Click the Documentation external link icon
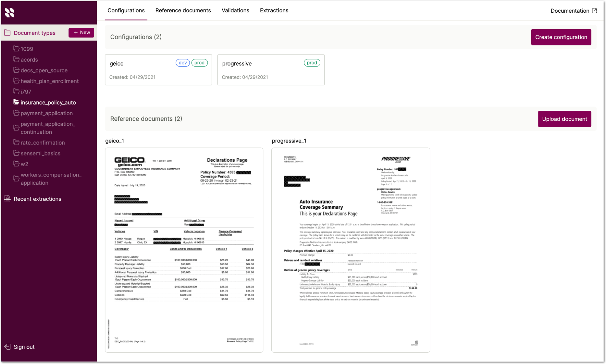Screen dimensions: 606x364 (594, 11)
